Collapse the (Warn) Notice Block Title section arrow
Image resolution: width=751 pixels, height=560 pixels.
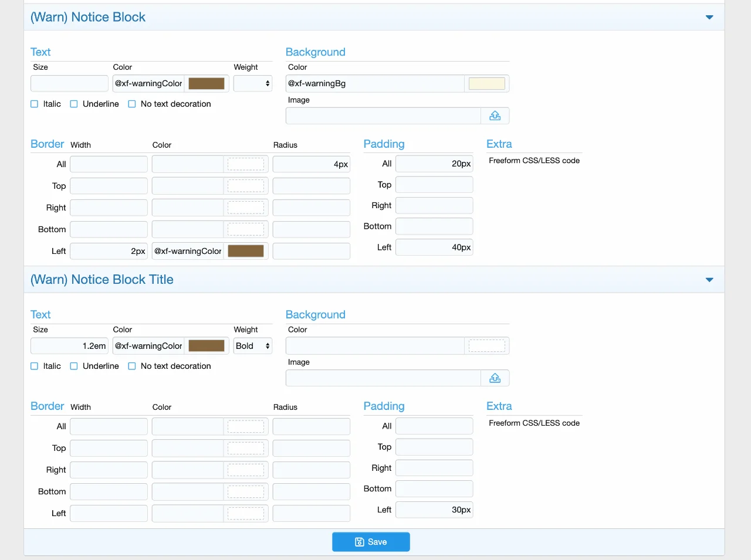(709, 280)
